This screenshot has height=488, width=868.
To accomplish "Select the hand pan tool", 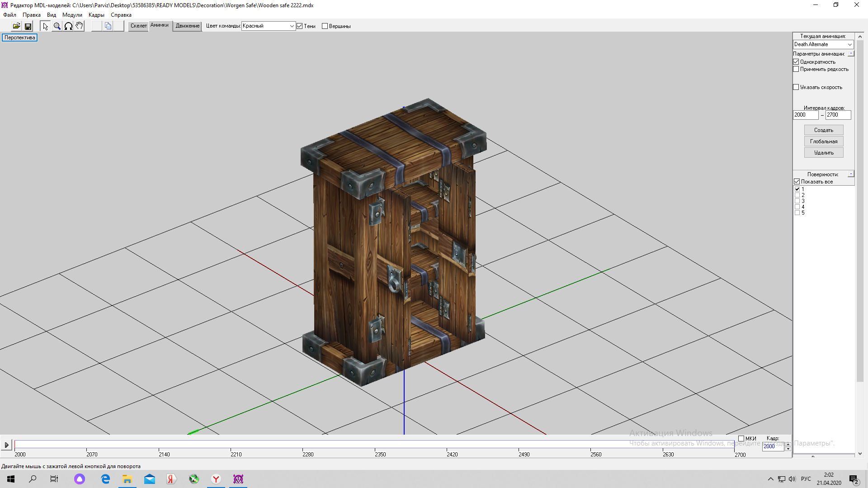I will click(x=80, y=26).
